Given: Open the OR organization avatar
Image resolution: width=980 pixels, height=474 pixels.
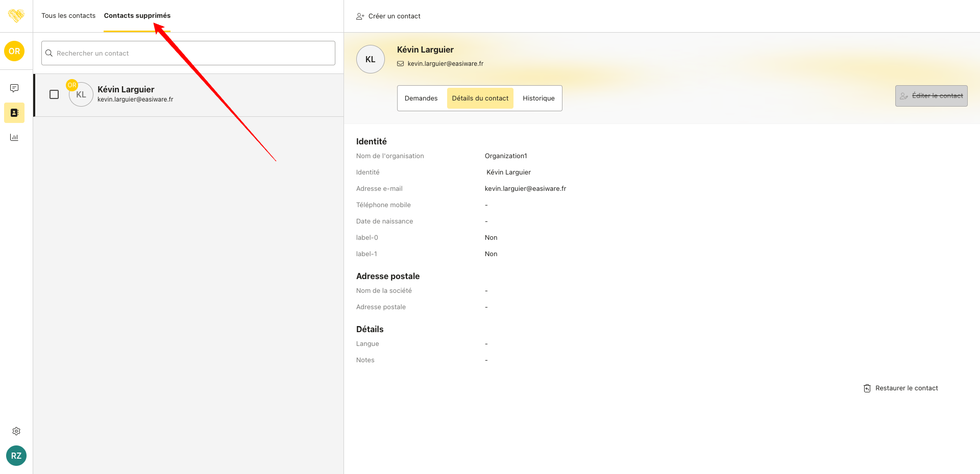Looking at the screenshot, I should click(x=14, y=51).
